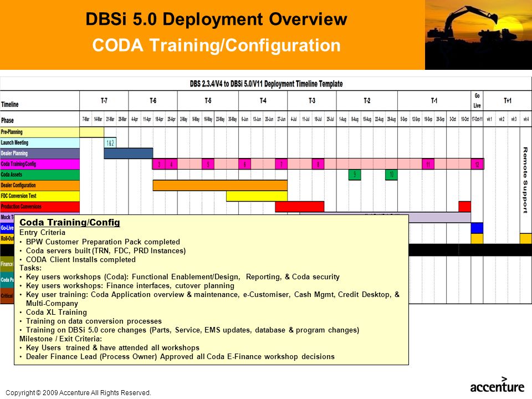The height and width of the screenshot is (399, 532).
Task: Select the T-1 column header
Action: 434,101
